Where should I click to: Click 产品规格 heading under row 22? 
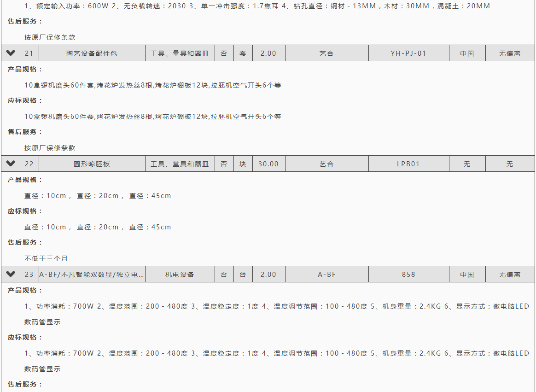point(25,180)
